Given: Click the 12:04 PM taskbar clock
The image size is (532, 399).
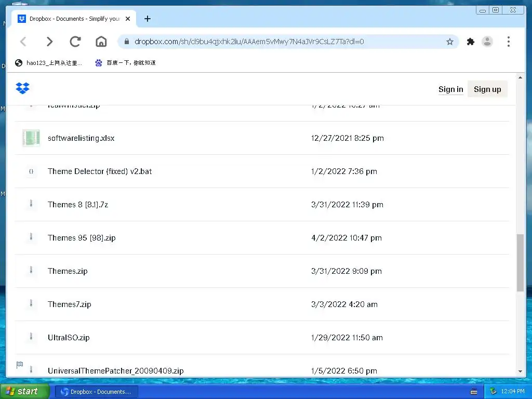Looking at the screenshot, I should [x=513, y=391].
